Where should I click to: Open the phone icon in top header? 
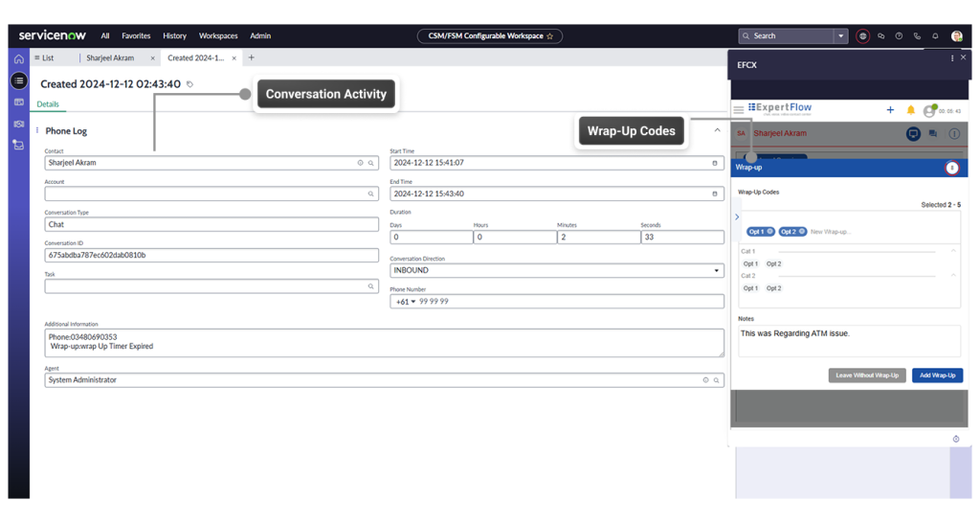coord(917,36)
